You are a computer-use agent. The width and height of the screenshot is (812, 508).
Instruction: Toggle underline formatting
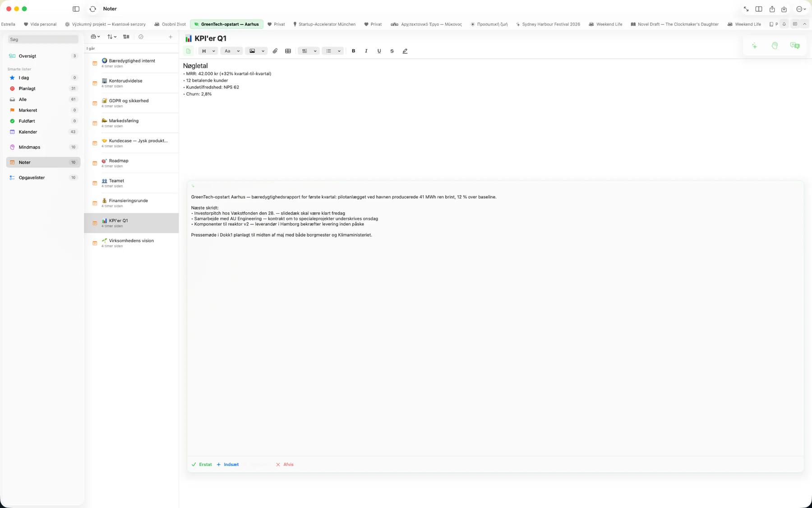pos(379,51)
